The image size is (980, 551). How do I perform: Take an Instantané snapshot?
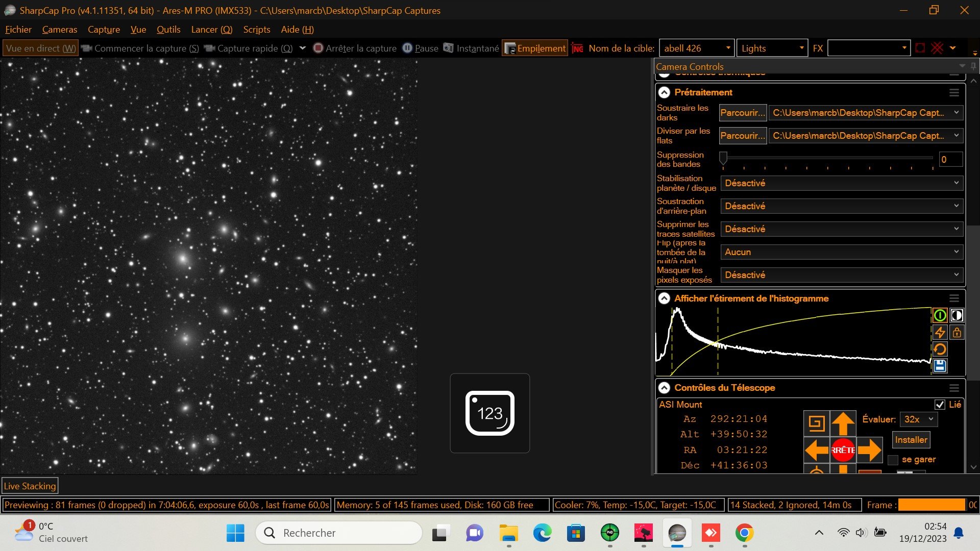pos(471,48)
